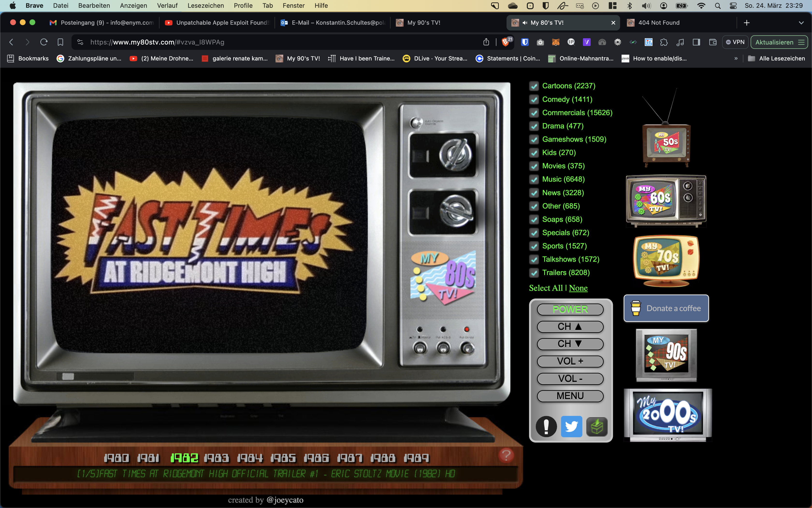Open the @joeycato creator link
The image size is (812, 508).
[x=285, y=500]
